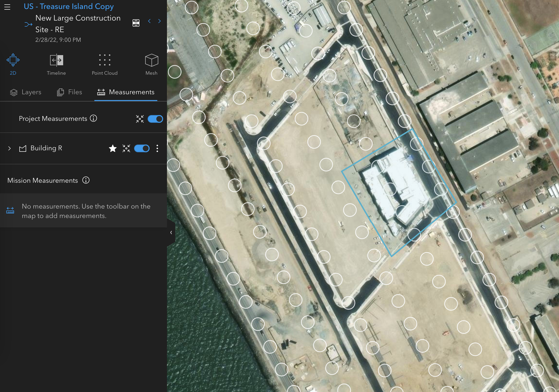Switch to the Point Cloud view
Screen dimensions: 559x392
pyautogui.click(x=105, y=60)
